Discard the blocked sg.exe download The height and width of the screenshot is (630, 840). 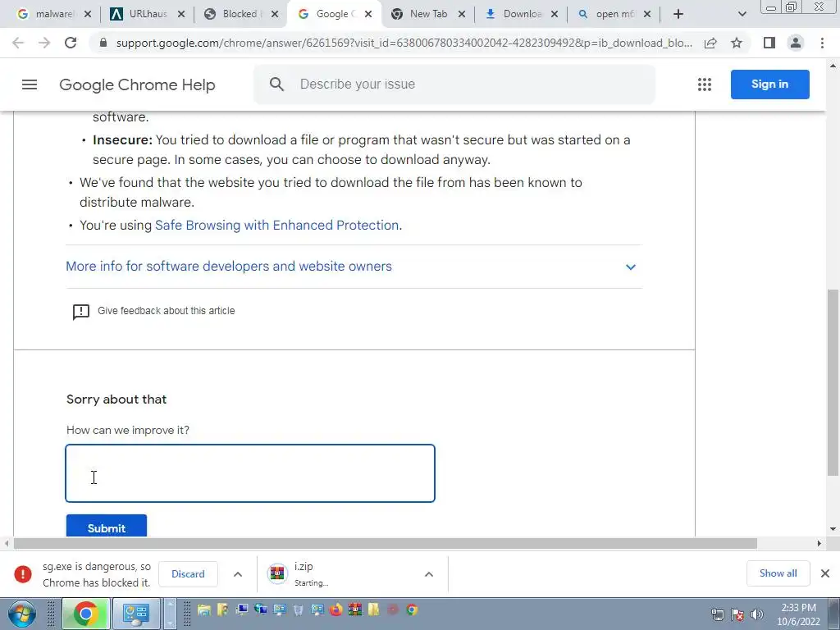click(188, 574)
